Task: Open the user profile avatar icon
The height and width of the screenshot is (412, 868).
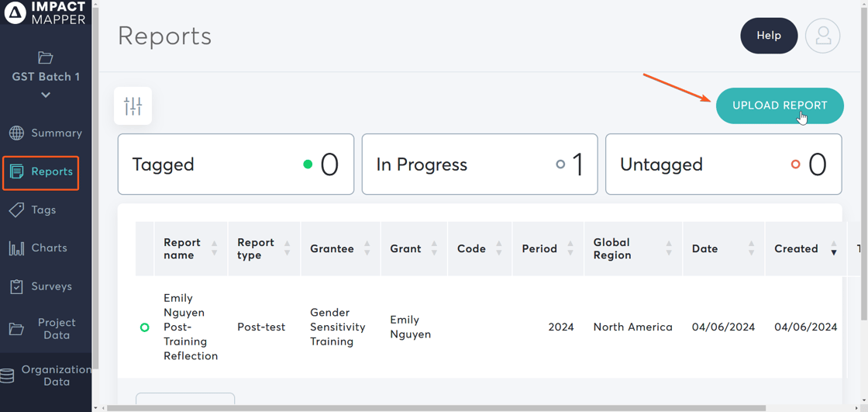Action: (822, 36)
